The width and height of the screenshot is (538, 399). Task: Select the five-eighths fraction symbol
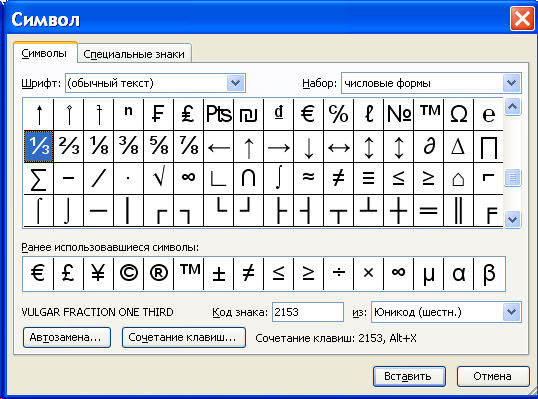(159, 146)
